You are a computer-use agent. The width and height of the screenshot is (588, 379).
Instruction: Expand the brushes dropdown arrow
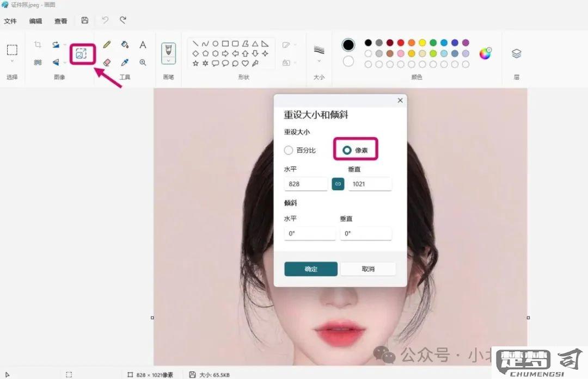pos(168,60)
